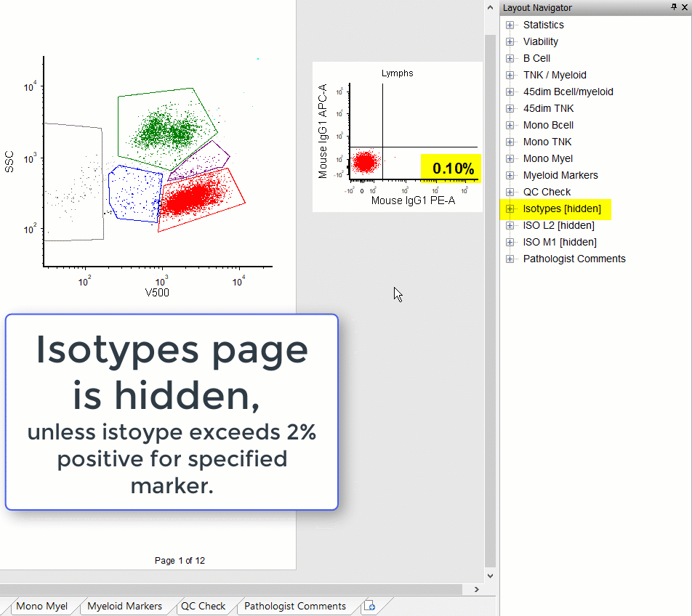
Task: Close the Layout Navigator panel
Action: pyautogui.click(x=685, y=7)
